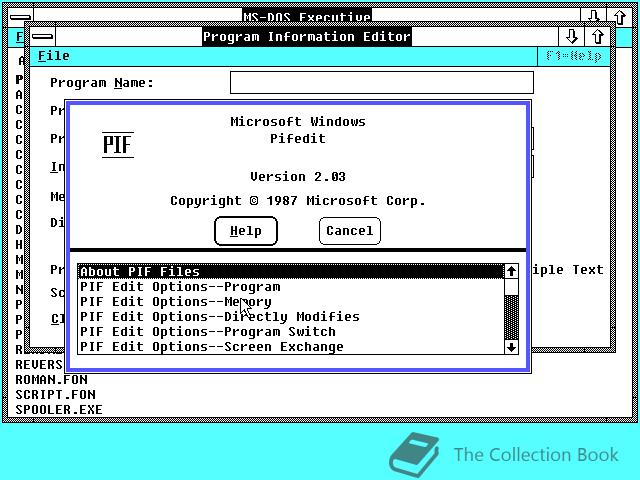Select ROMAN.FON in MS-DOS Executive

(51, 380)
